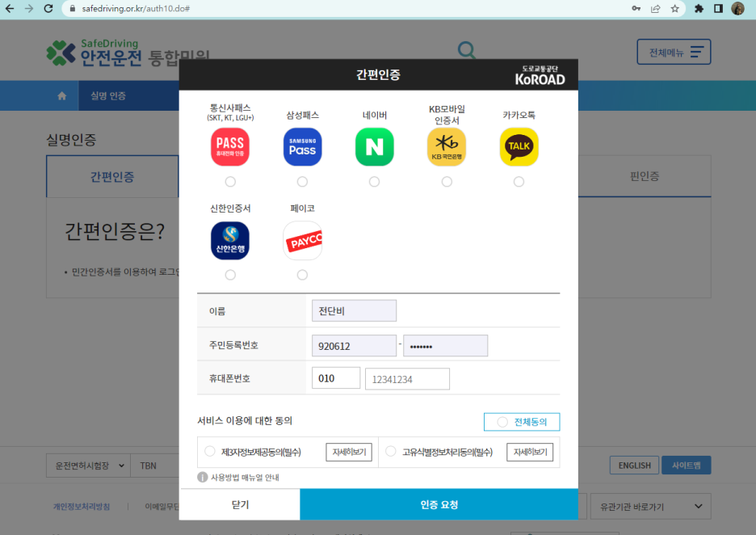Open the 전체메뉴 menu button

[674, 52]
